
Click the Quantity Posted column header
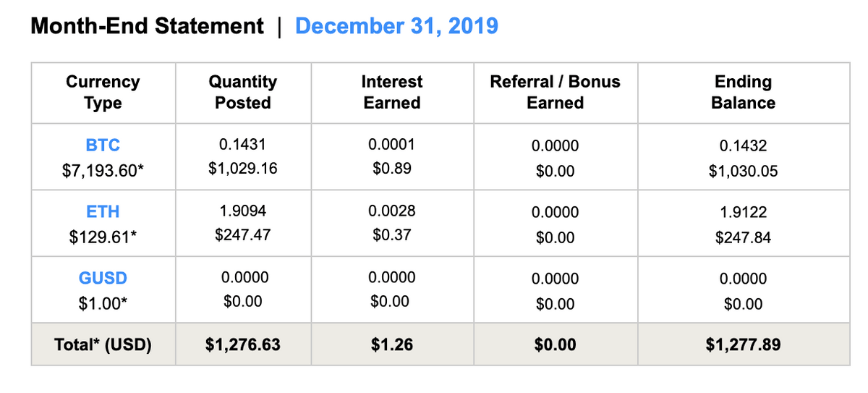point(242,93)
